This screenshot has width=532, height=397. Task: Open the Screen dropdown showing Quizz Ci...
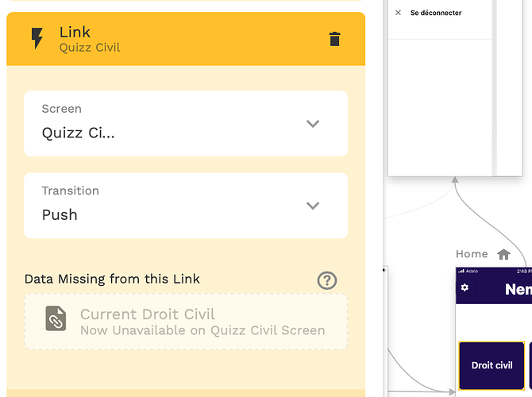pos(186,124)
